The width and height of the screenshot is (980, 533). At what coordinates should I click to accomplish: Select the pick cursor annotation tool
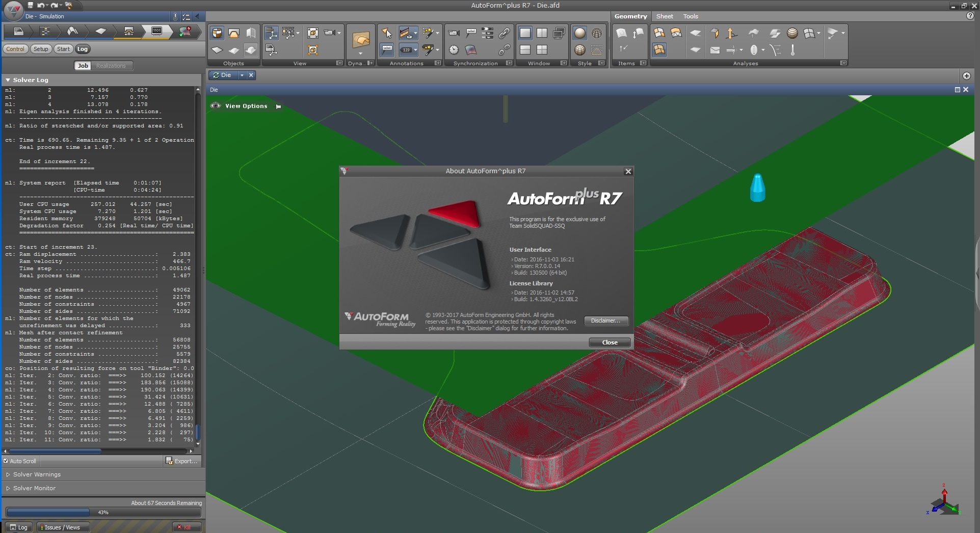pyautogui.click(x=387, y=33)
